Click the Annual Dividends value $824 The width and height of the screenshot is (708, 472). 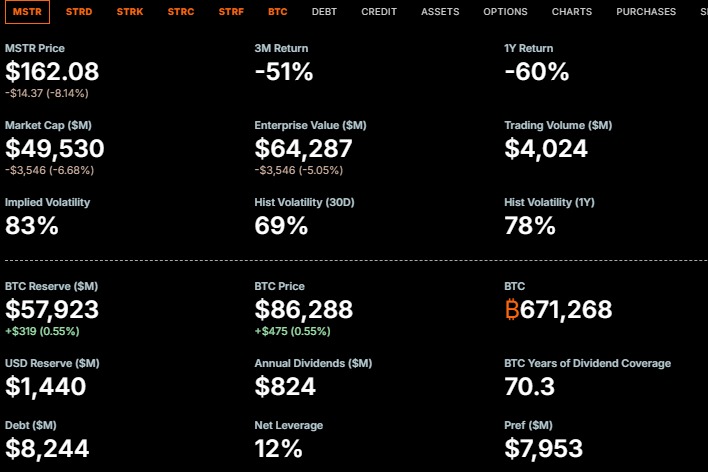tap(285, 387)
